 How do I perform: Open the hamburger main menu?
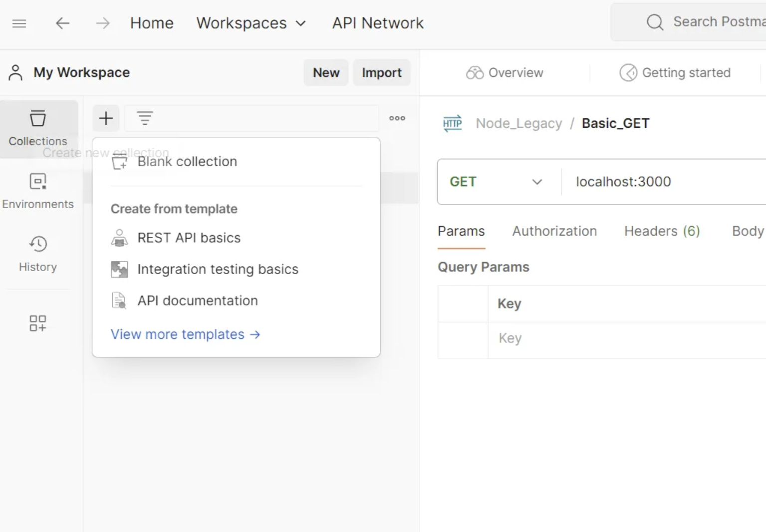tap(19, 23)
